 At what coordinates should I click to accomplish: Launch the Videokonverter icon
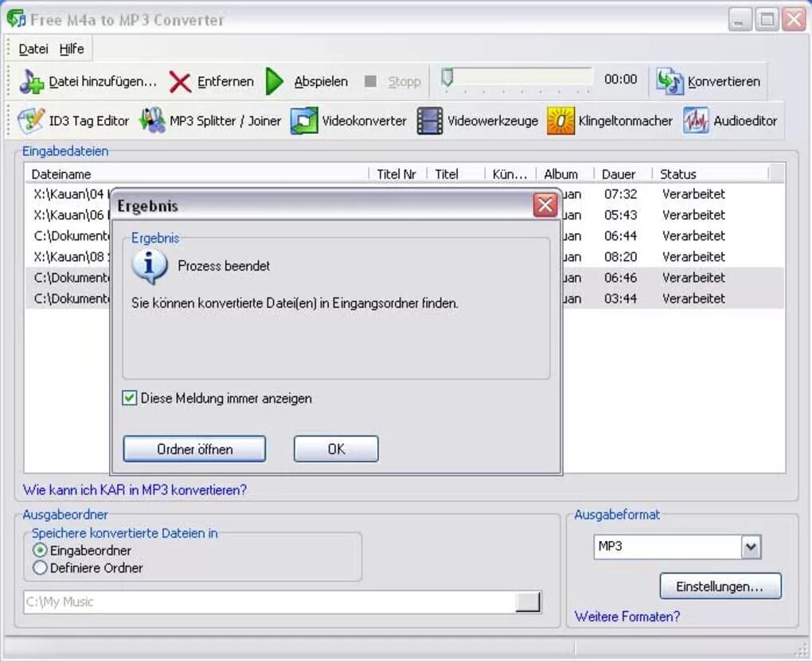[304, 121]
